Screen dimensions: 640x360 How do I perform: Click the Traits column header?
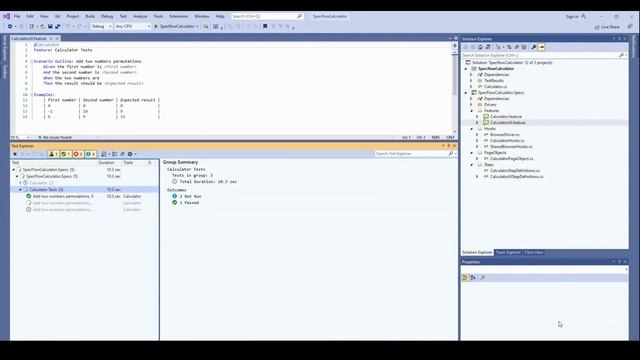pyautogui.click(x=128, y=162)
